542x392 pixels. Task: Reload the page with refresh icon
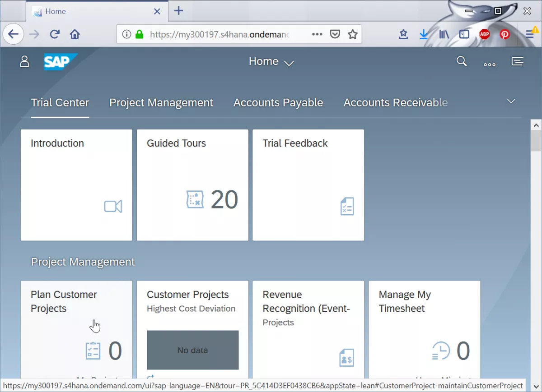(x=55, y=34)
